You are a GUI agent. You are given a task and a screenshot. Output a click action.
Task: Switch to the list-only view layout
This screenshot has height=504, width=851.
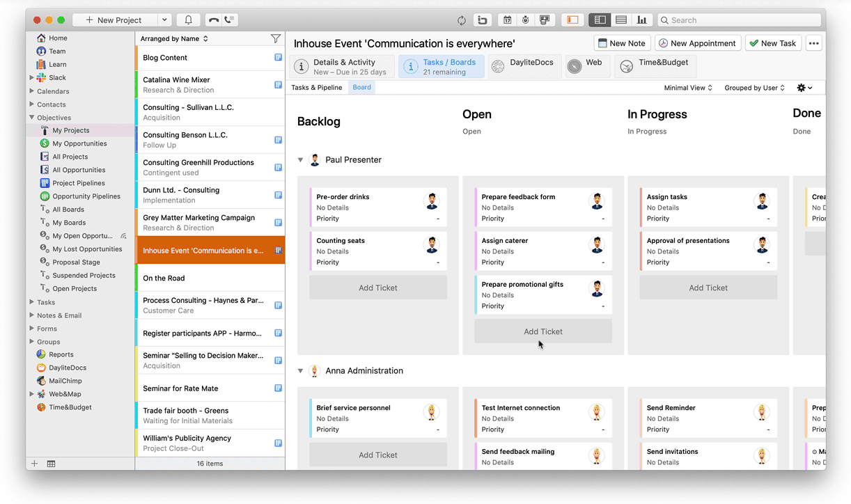pos(620,20)
